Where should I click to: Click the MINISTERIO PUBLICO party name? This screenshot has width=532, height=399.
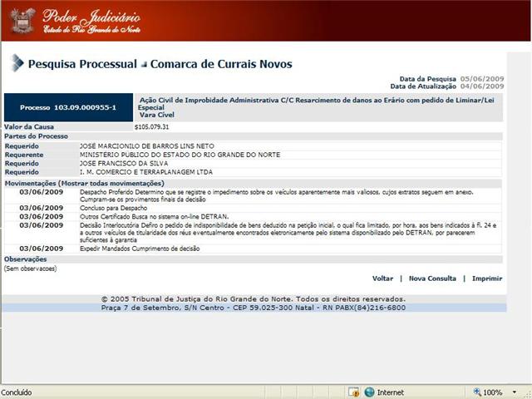tap(180, 155)
